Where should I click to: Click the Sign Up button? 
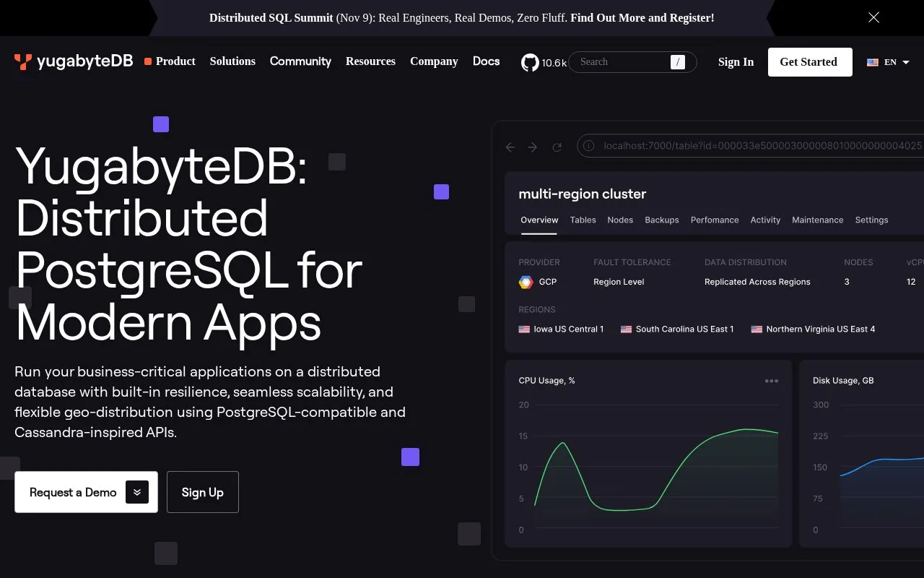point(202,492)
